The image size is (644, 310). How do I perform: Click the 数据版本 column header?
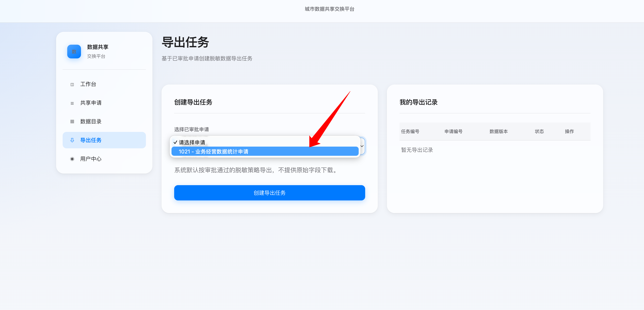(498, 131)
